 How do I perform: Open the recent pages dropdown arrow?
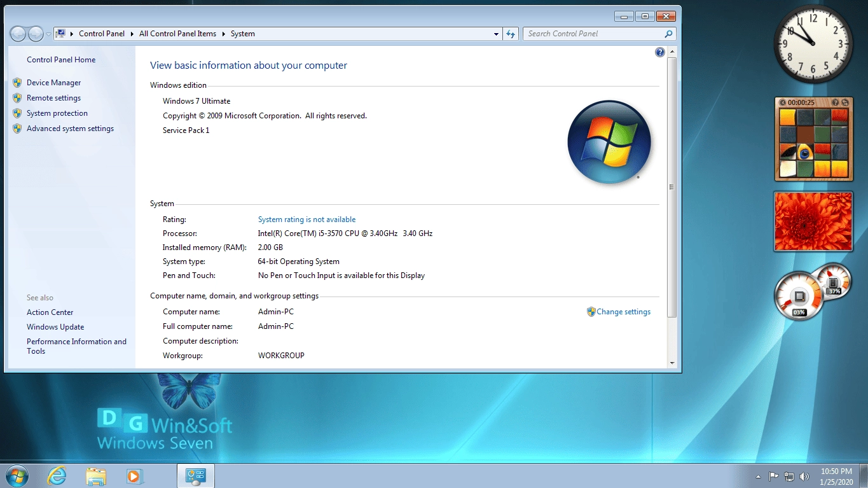(48, 34)
